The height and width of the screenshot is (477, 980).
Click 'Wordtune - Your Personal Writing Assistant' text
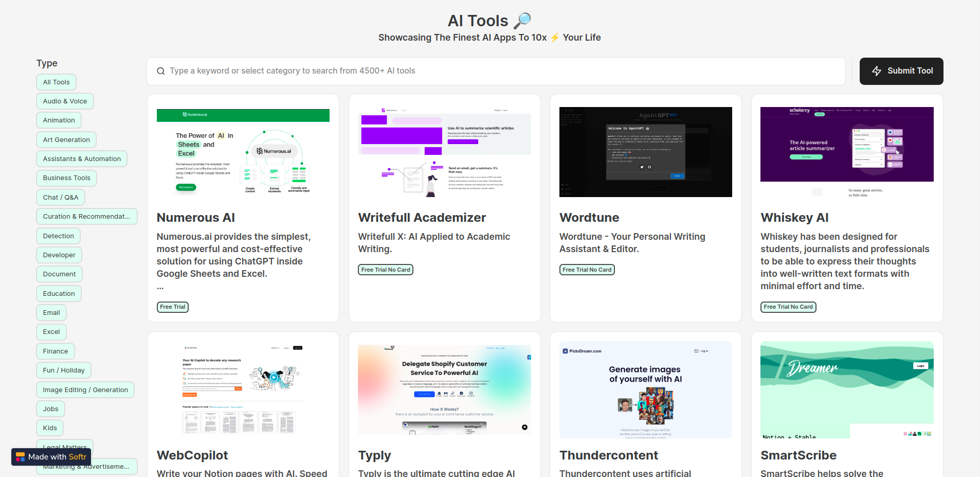point(632,243)
